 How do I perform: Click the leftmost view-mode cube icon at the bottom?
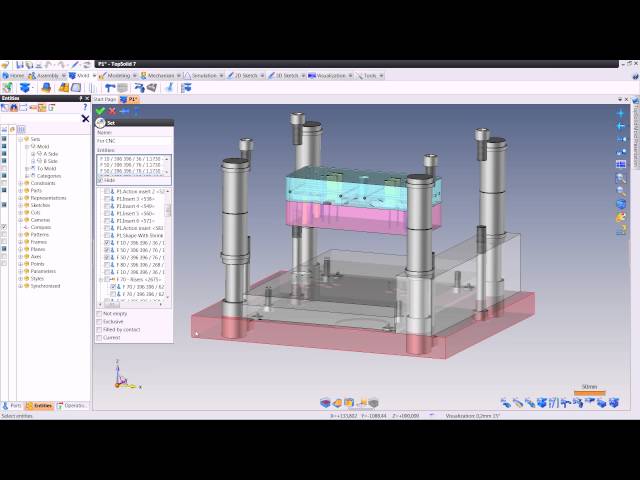(x=325, y=402)
